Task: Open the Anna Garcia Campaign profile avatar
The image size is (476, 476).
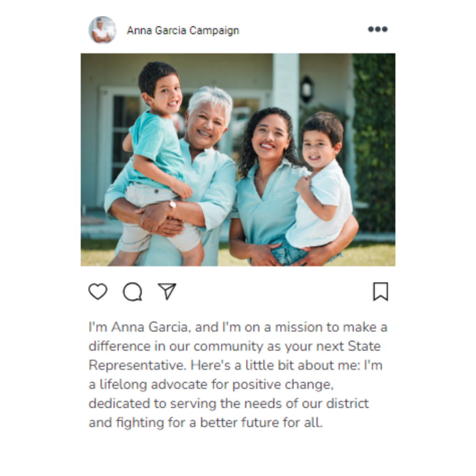Action: [x=102, y=30]
